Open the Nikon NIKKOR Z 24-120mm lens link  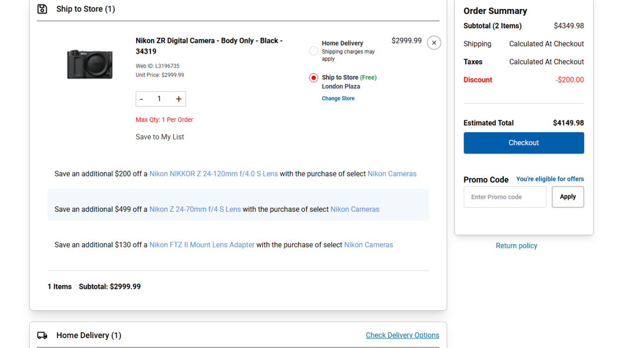214,174
